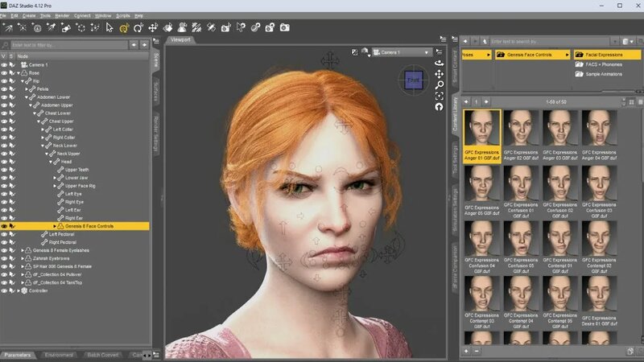The image size is (644, 362).
Task: Toggle visibility eye for dF_Collection 04 Pullover
Action: coord(4,274)
